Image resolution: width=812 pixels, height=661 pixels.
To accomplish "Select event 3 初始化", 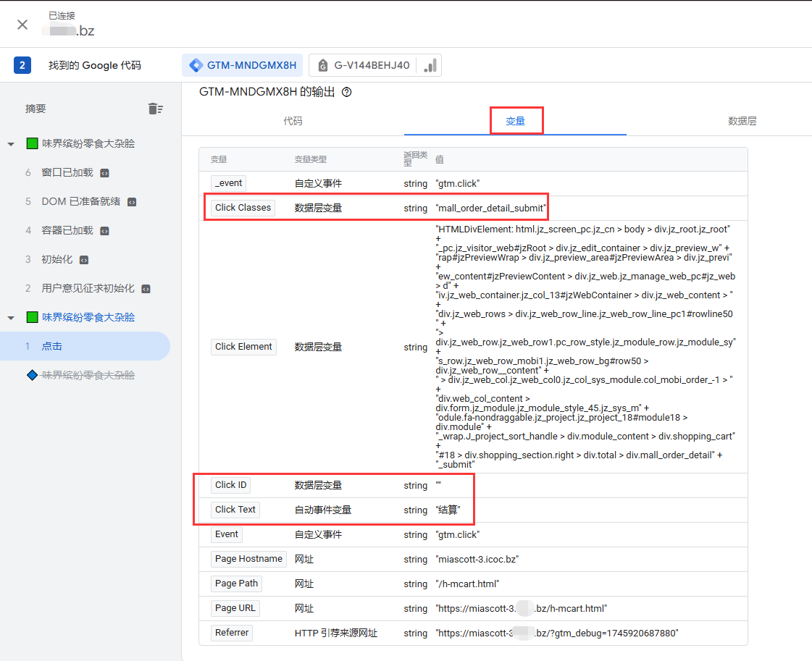I will click(57, 259).
